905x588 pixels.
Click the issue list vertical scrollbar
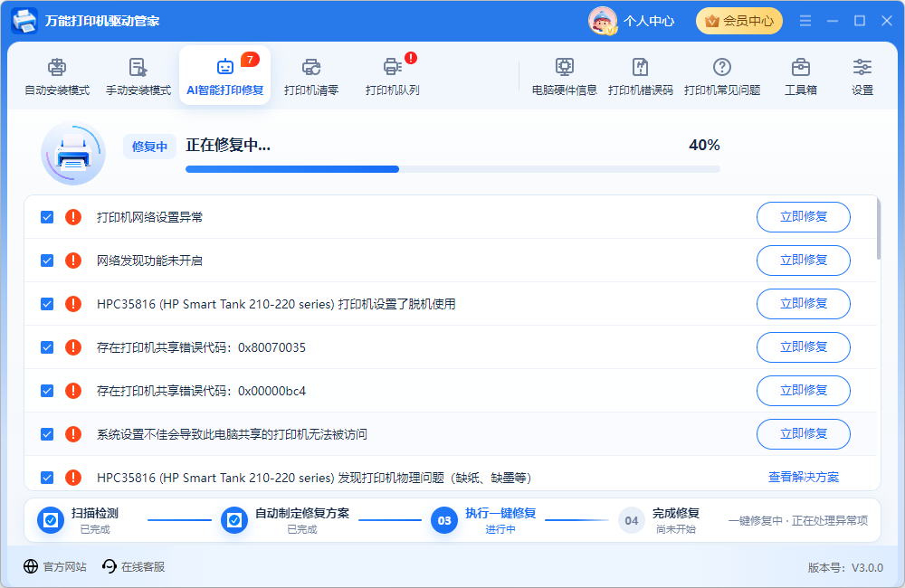pos(879,229)
